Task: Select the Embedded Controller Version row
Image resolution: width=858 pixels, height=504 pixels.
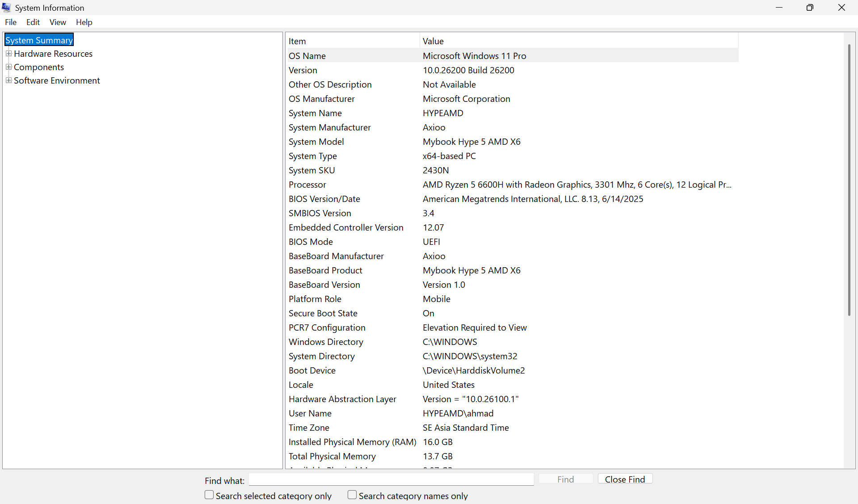Action: pyautogui.click(x=512, y=227)
